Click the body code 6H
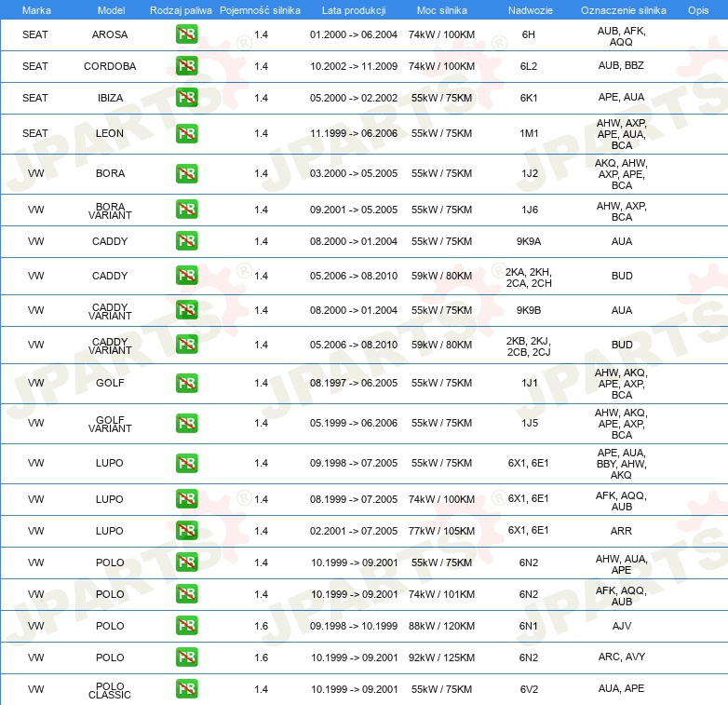This screenshot has height=705, width=728. click(529, 34)
